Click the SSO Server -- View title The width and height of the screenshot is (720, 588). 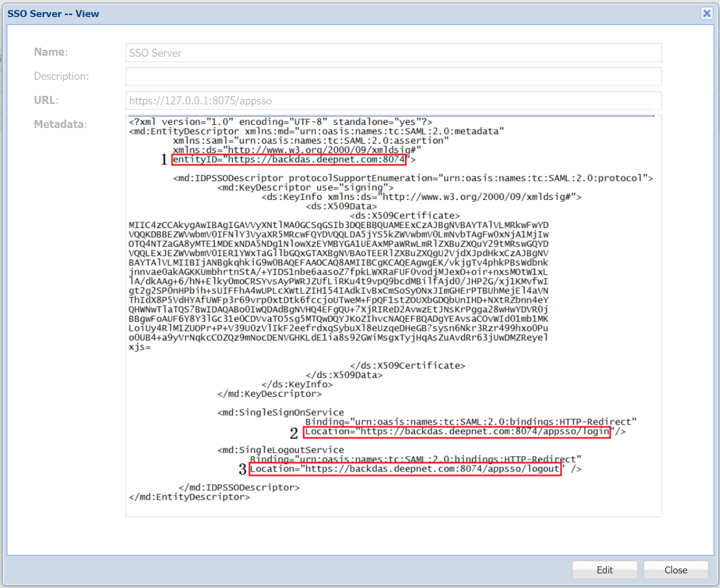[x=53, y=14]
